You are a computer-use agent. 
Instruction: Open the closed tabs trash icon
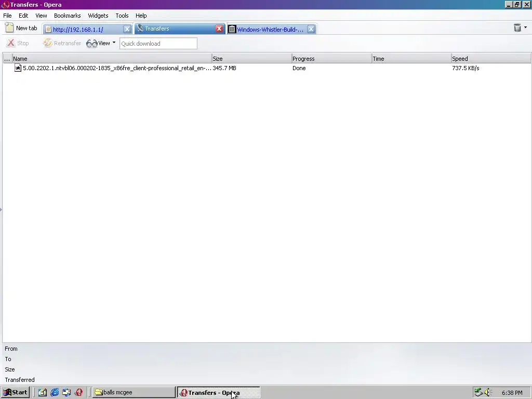click(x=517, y=28)
